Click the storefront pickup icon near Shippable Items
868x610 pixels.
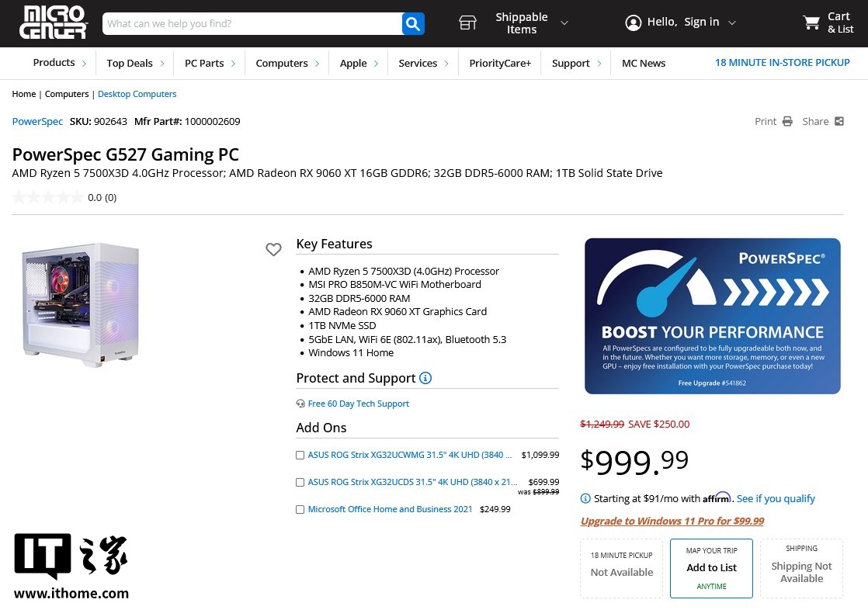click(467, 23)
